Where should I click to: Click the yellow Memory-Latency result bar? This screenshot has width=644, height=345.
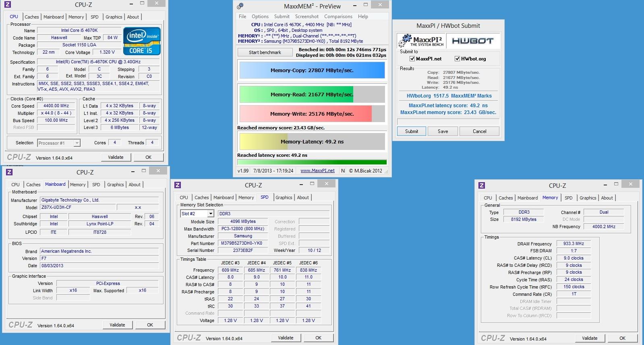click(x=312, y=141)
